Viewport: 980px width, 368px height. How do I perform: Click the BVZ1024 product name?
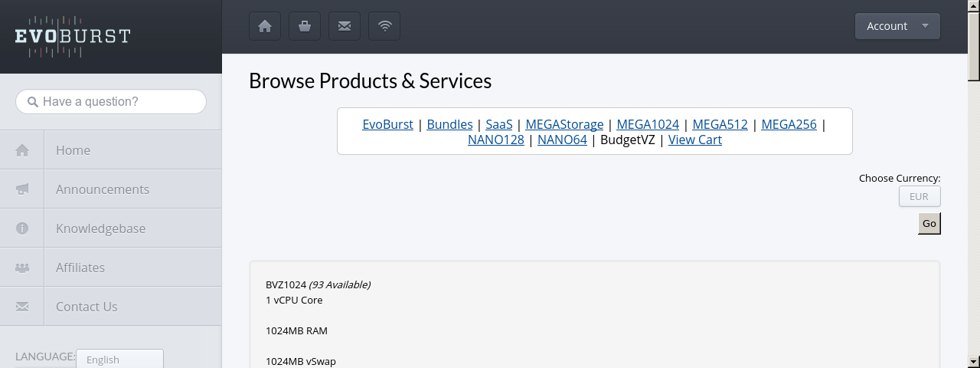286,284
